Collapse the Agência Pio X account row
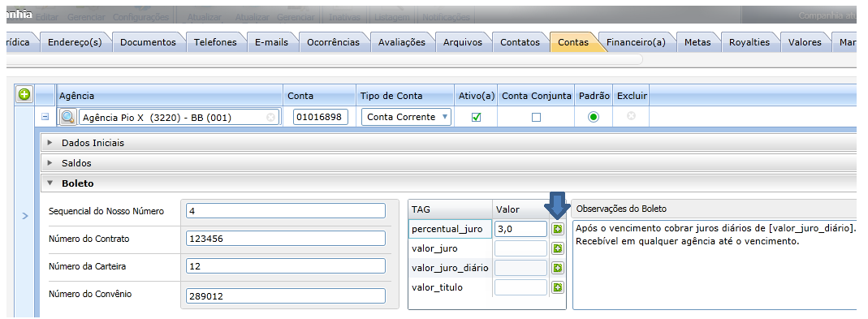The height and width of the screenshot is (319, 868). pos(45,117)
